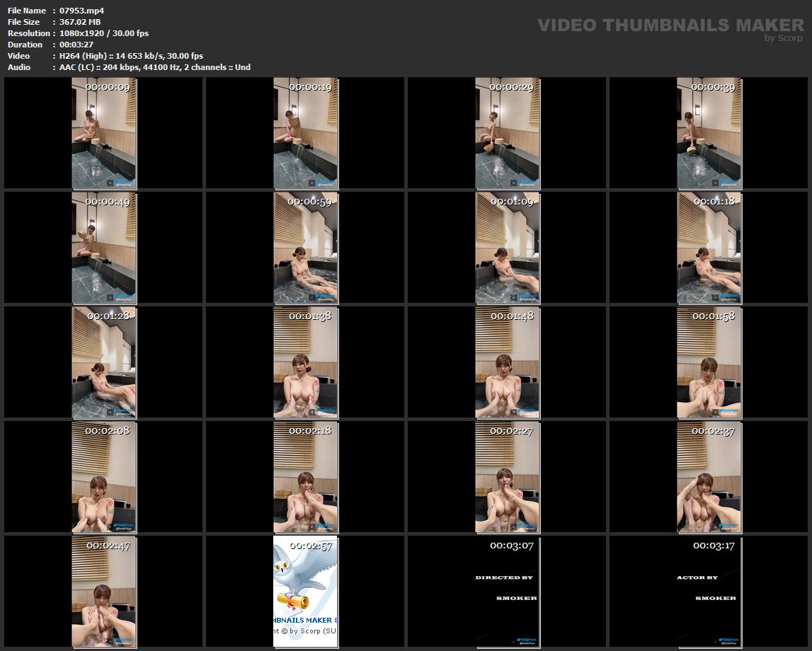Click the file name value 07953.mp4
The height and width of the screenshot is (651, 812).
click(x=81, y=11)
